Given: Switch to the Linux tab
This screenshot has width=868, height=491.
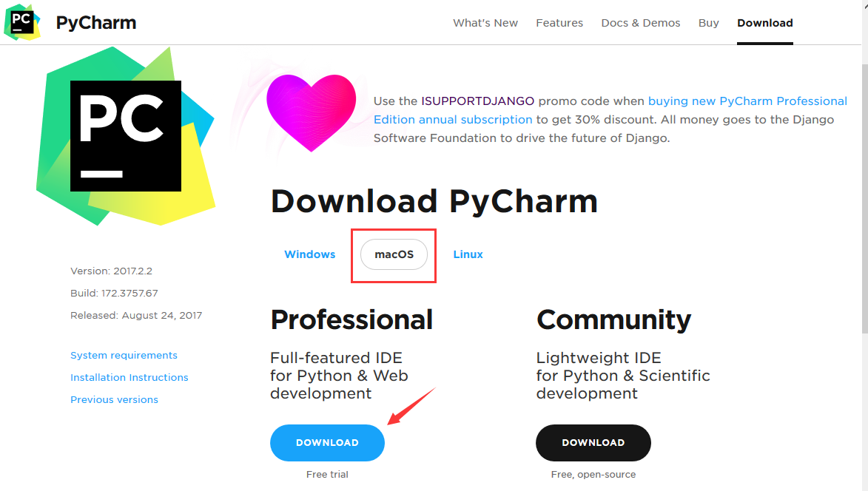Looking at the screenshot, I should [468, 254].
